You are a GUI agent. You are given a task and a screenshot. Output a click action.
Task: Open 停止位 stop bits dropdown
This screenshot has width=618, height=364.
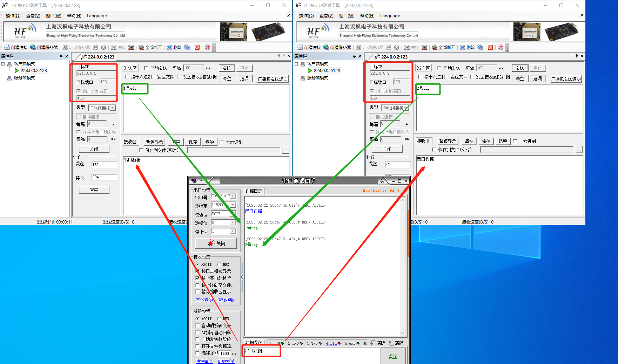coord(233,232)
